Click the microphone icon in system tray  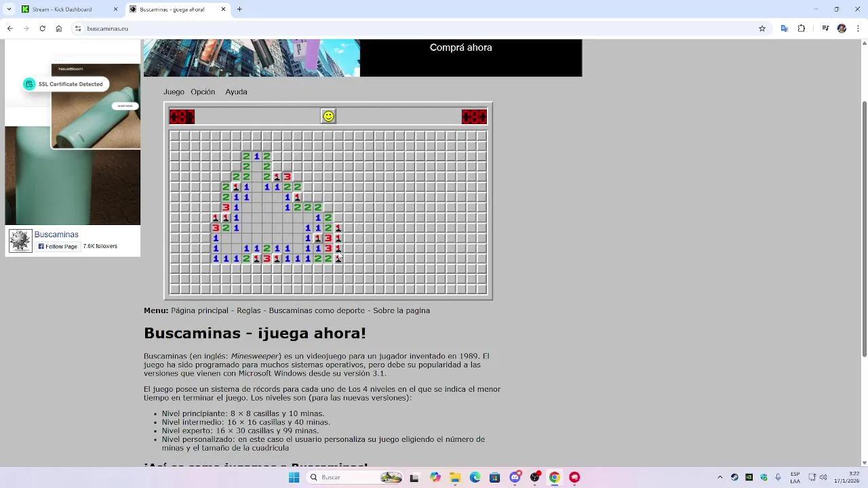(778, 477)
